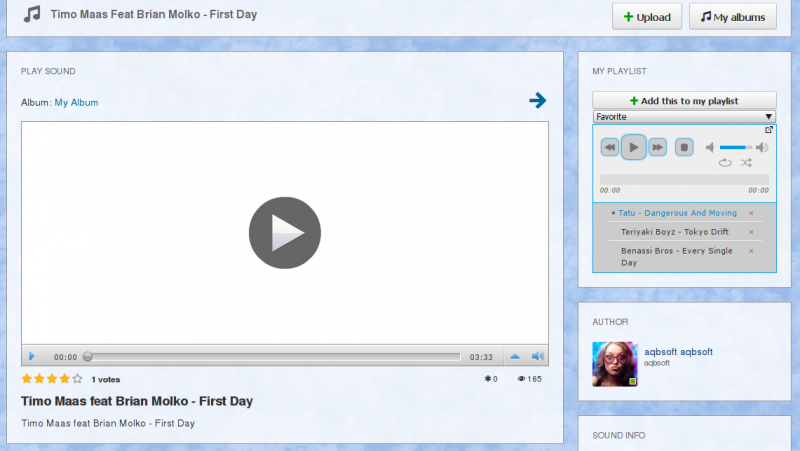Click the playlist progress bar

pos(684,179)
